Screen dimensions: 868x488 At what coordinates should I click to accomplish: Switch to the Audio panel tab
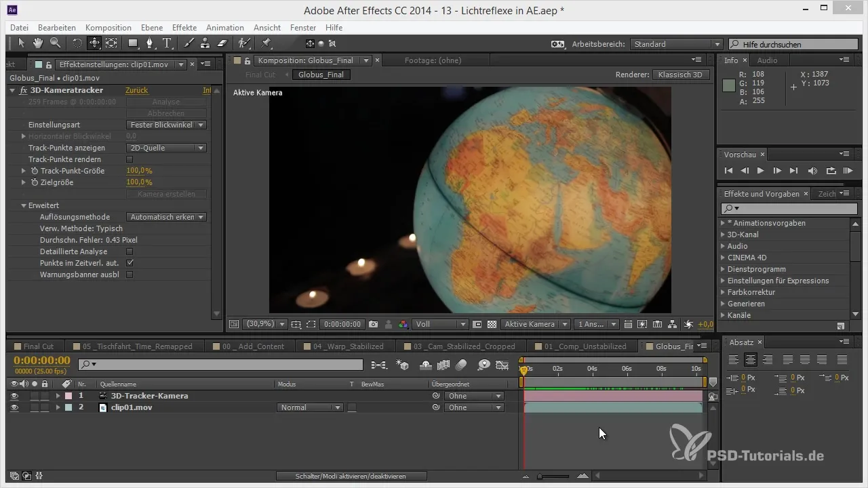pos(767,60)
